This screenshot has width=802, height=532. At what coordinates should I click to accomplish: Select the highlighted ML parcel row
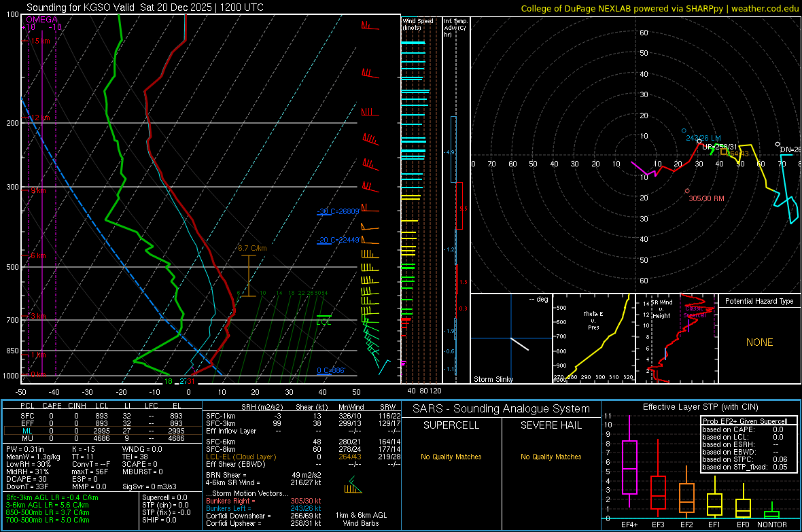(x=103, y=431)
